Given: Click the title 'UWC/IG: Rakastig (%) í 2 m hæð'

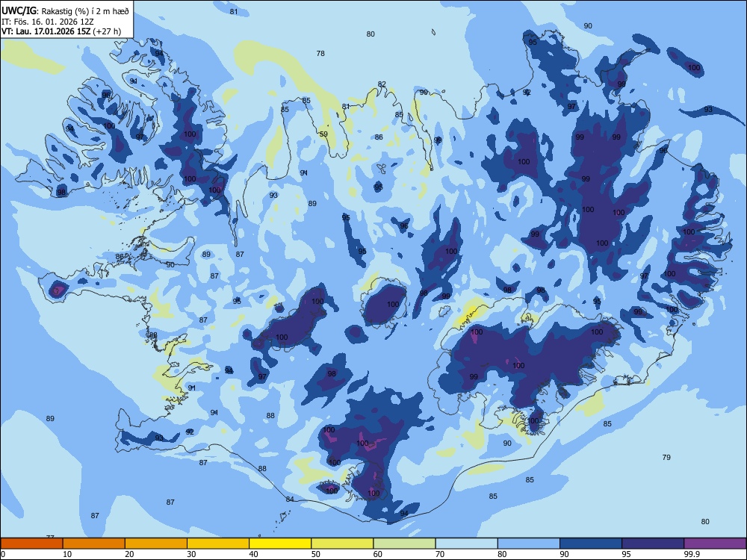Looking at the screenshot, I should coord(65,10).
